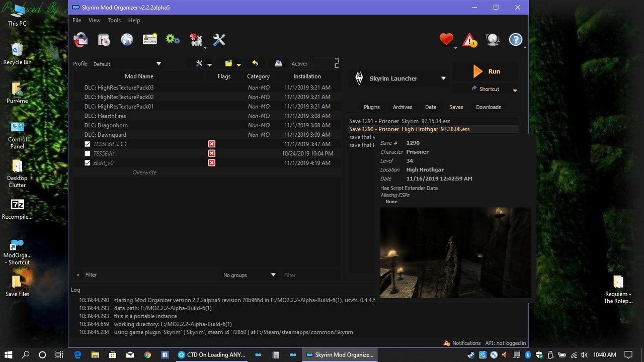The height and width of the screenshot is (362, 644).
Task: Open the 7z Recompile desktop icon
Action: click(x=17, y=209)
